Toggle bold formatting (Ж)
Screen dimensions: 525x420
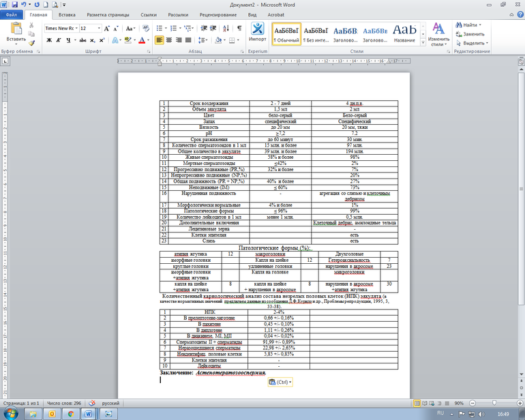[x=49, y=40]
